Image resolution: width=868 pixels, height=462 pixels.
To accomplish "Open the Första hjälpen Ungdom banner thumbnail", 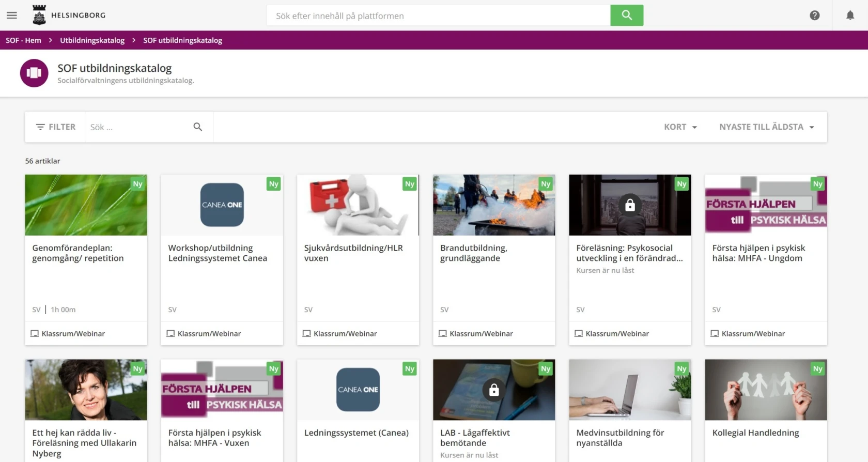I will coord(766,205).
